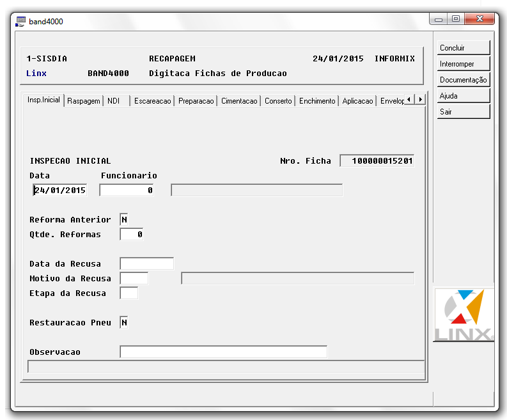
Task: Select the Insp.Inicial tab
Action: coord(43,100)
